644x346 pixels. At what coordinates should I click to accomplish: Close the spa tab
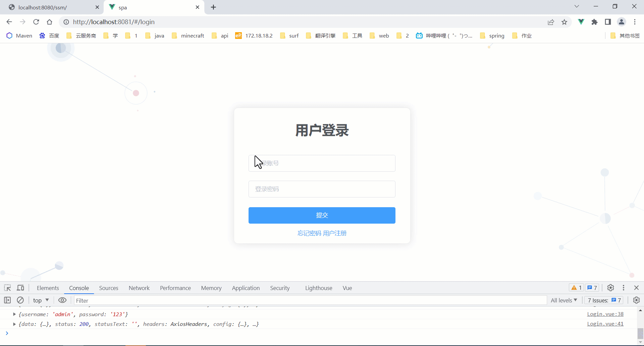(x=198, y=7)
